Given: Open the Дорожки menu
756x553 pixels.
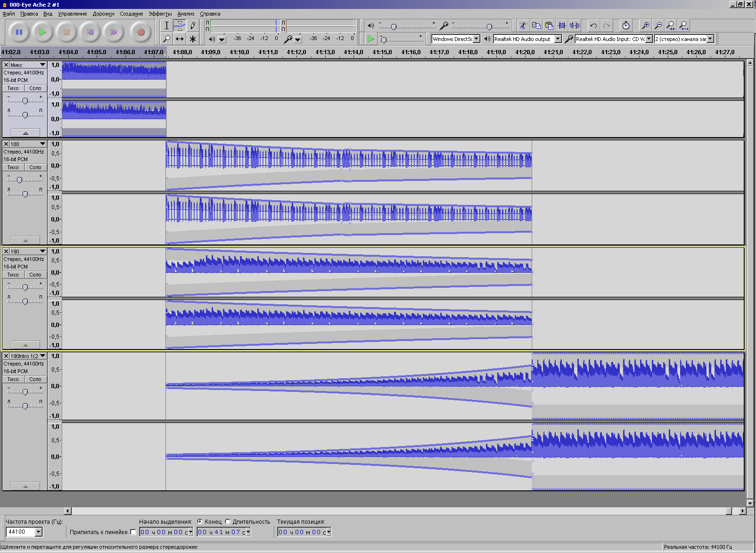Looking at the screenshot, I should (104, 14).
